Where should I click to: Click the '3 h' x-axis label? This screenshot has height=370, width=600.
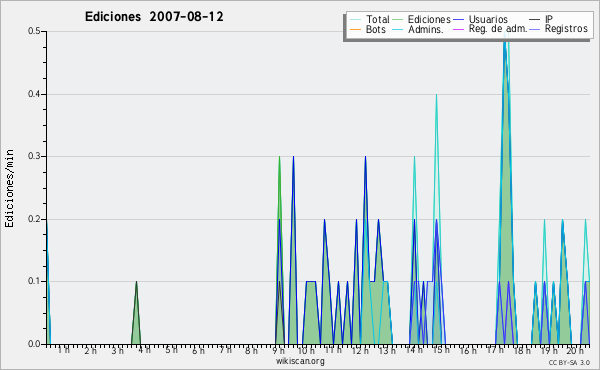coord(117,350)
